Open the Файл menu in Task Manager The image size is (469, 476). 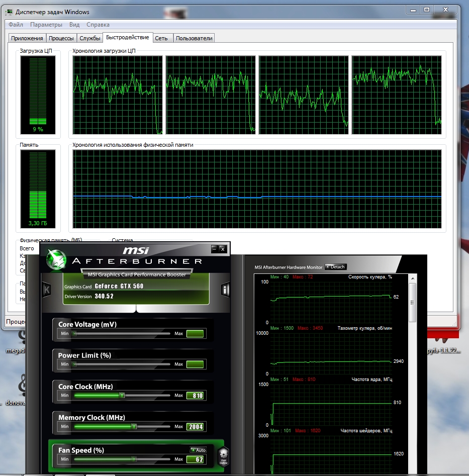click(x=16, y=25)
